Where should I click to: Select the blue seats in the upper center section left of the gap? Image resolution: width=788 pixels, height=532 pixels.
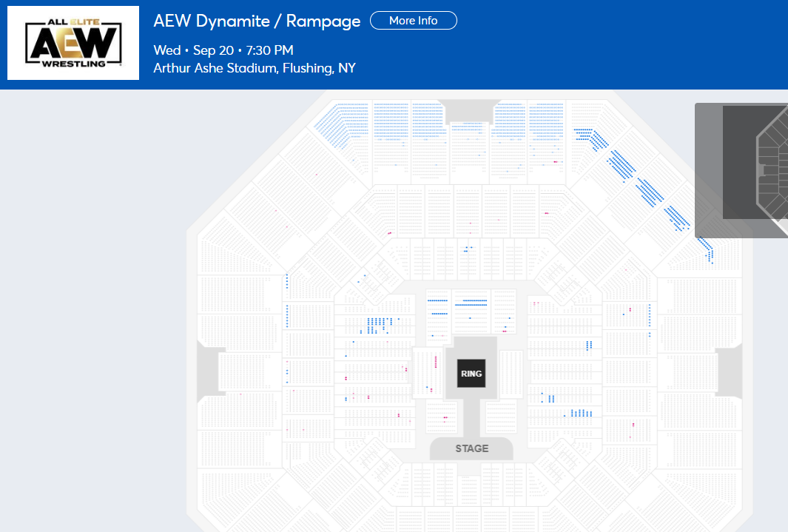click(428, 121)
